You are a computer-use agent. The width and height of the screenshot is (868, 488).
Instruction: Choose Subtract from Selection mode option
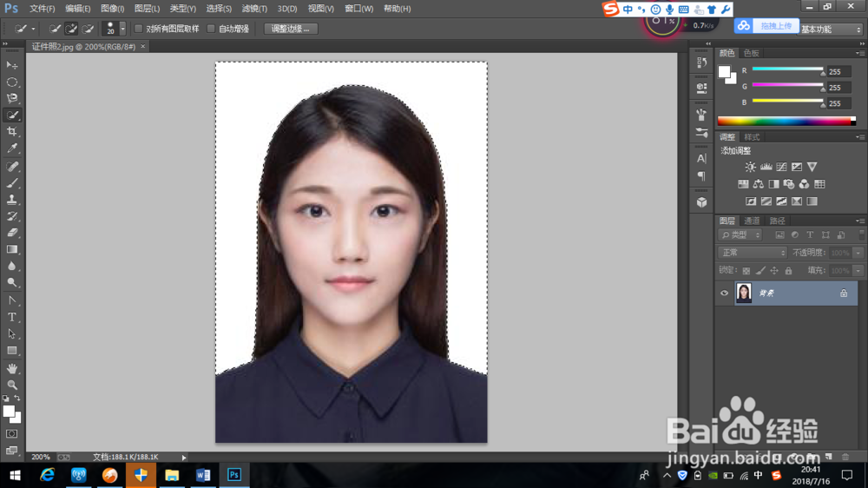coord(88,29)
